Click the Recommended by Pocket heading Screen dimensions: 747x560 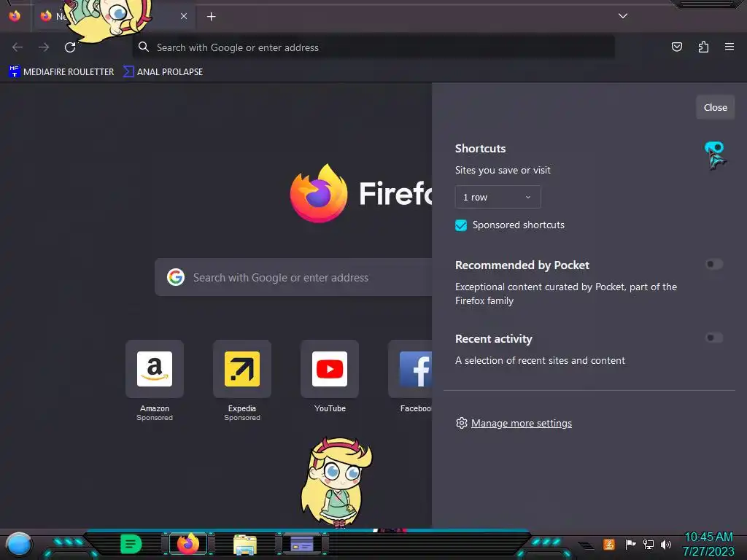pos(522,265)
